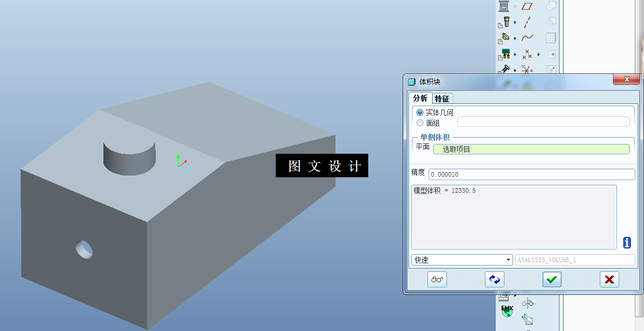Viewport: 644px width, 331px height.
Task: Select the 实体几何 radio button
Action: pos(420,112)
